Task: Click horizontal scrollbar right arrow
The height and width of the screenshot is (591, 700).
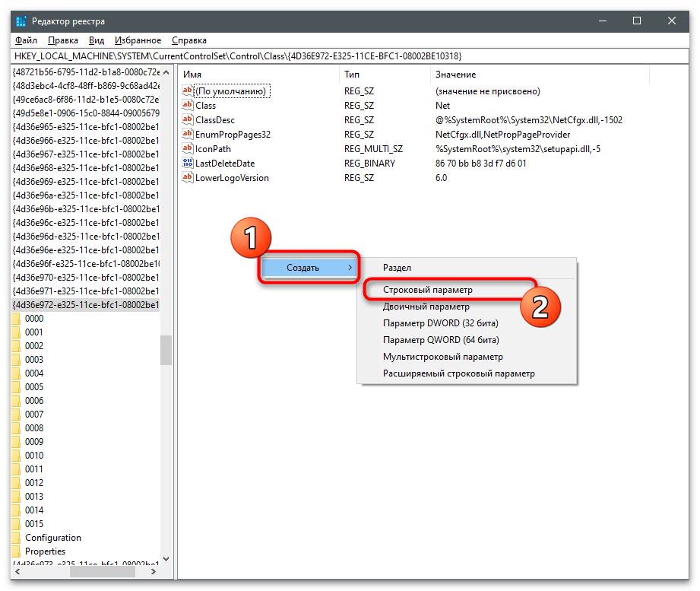Action: [x=153, y=571]
